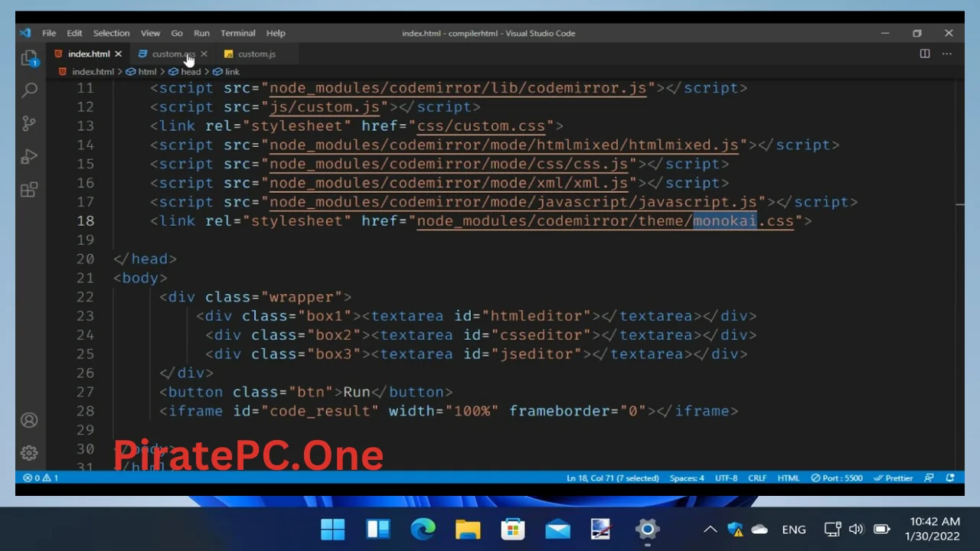
Task: Change language mode HTML
Action: pos(789,478)
